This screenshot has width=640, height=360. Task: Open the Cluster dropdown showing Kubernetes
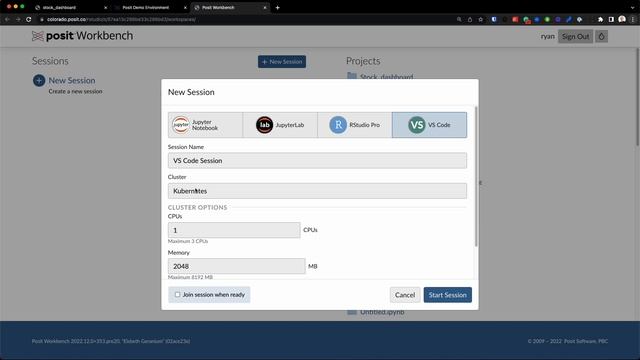click(317, 191)
